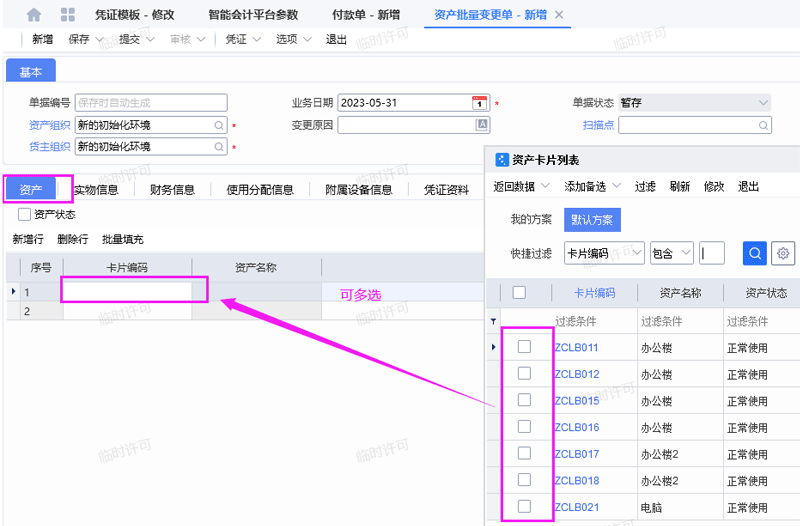Click search icon in 扫描点 field
The height and width of the screenshot is (526, 800).
[x=763, y=125]
